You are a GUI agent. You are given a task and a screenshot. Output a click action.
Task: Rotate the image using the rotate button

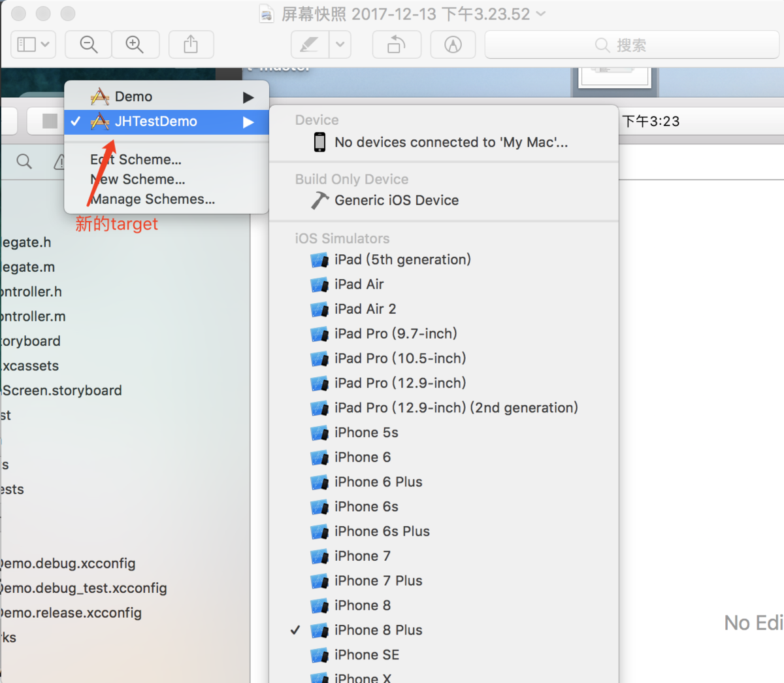click(x=396, y=44)
